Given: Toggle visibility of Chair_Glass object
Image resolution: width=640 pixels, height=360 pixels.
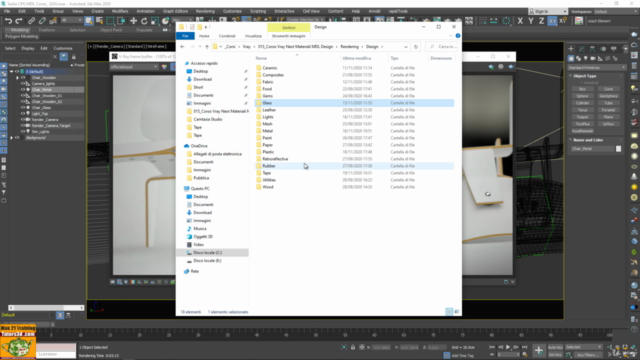Looking at the screenshot, I should tap(23, 107).
